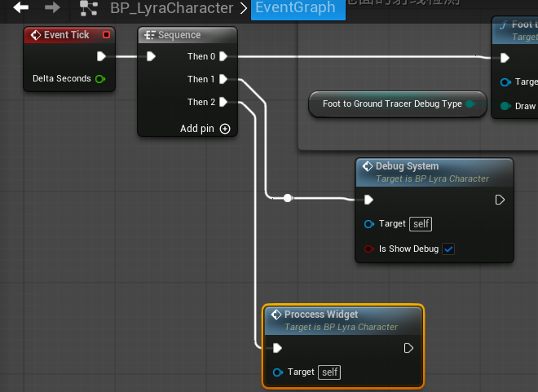
Task: Click the red Is Show Debug pin
Action: coord(368,249)
